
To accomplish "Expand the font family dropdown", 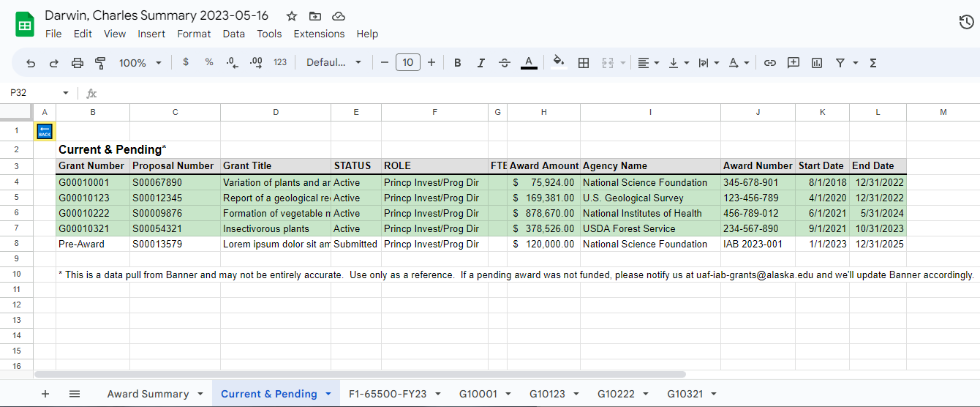I will click(x=333, y=63).
